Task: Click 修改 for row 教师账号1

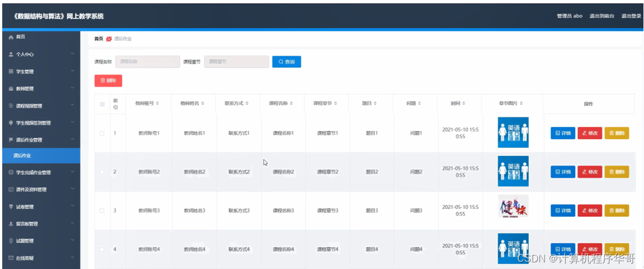Action: click(590, 133)
